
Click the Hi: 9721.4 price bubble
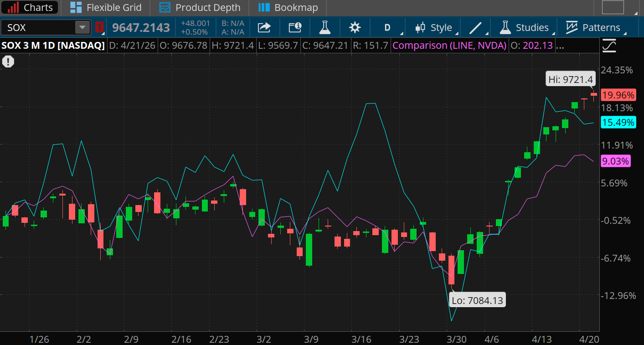tap(570, 78)
